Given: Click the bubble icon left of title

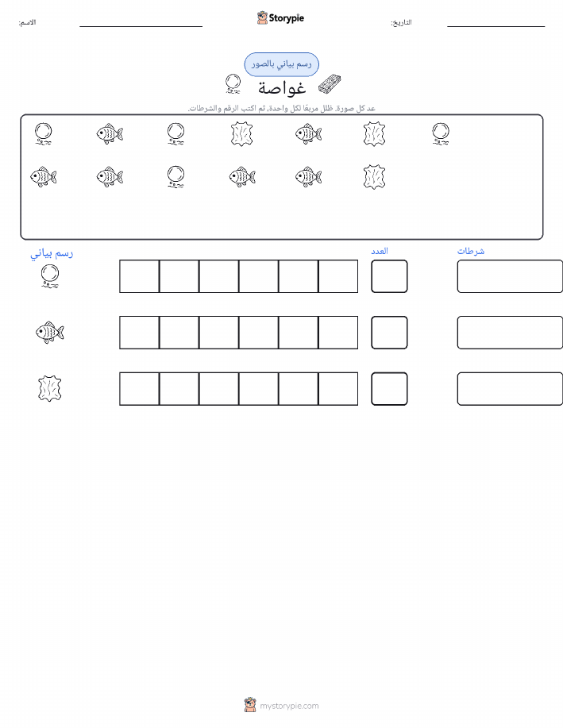Looking at the screenshot, I should pyautogui.click(x=233, y=84).
